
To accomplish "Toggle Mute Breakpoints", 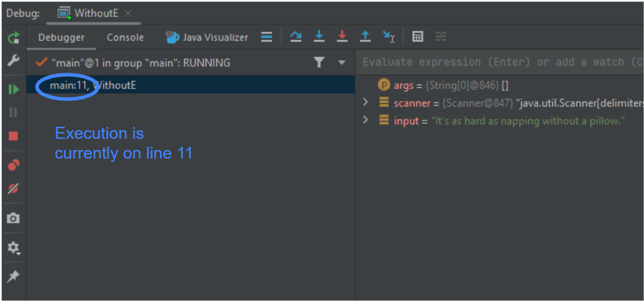I will (13, 188).
